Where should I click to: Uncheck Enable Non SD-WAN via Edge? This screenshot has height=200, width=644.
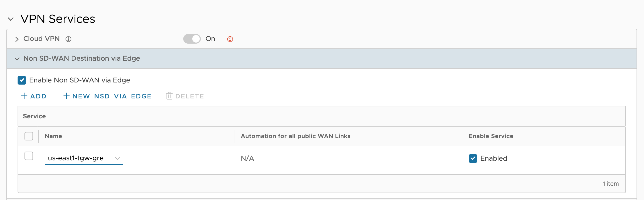click(22, 80)
